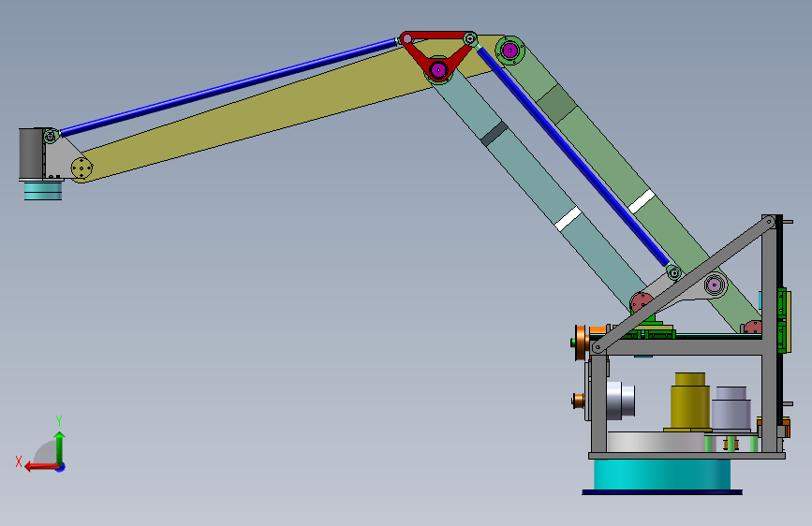Select the white band on the green arm

(x=642, y=201)
